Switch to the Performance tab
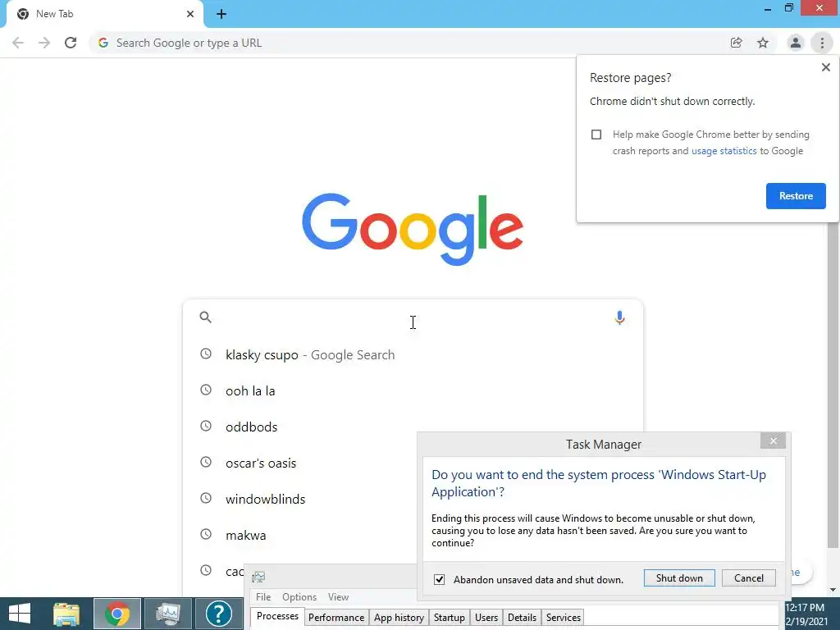This screenshot has width=840, height=630. coord(336,617)
